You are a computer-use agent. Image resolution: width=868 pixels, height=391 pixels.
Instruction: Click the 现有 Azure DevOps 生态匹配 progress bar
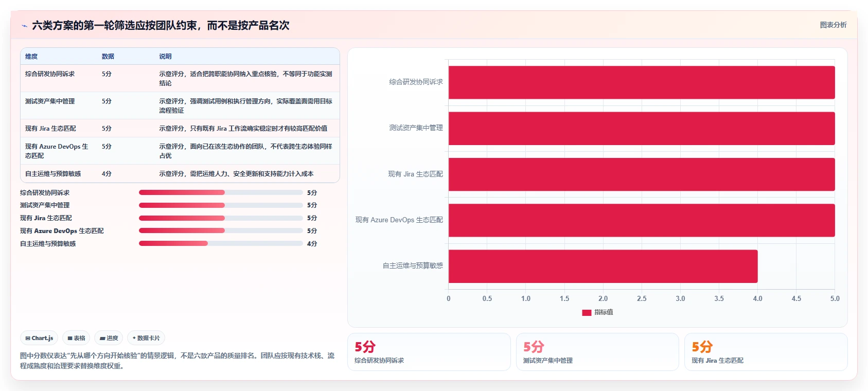[x=221, y=230]
